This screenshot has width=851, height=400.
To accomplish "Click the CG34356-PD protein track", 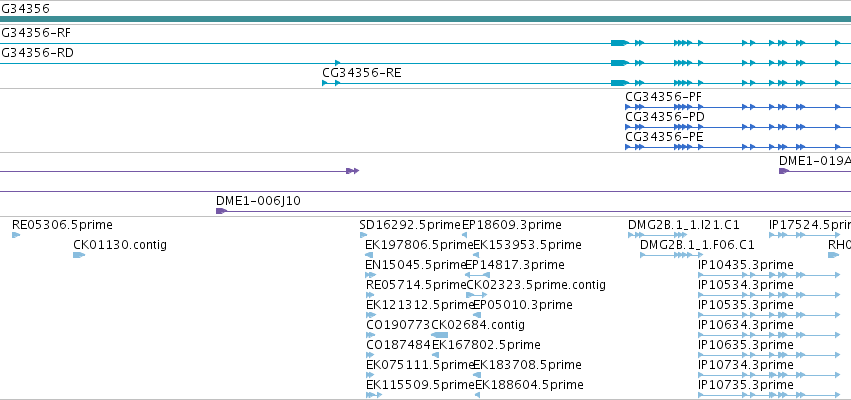I will (x=738, y=127).
